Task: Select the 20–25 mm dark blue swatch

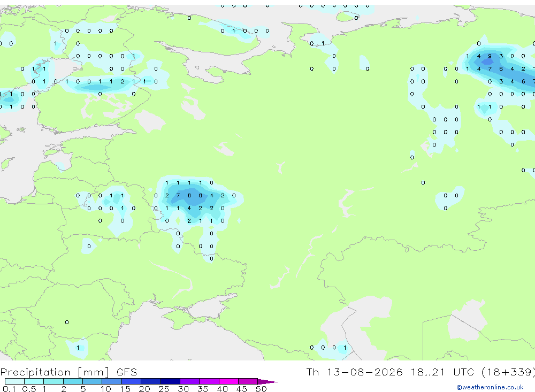Action: [151, 381]
